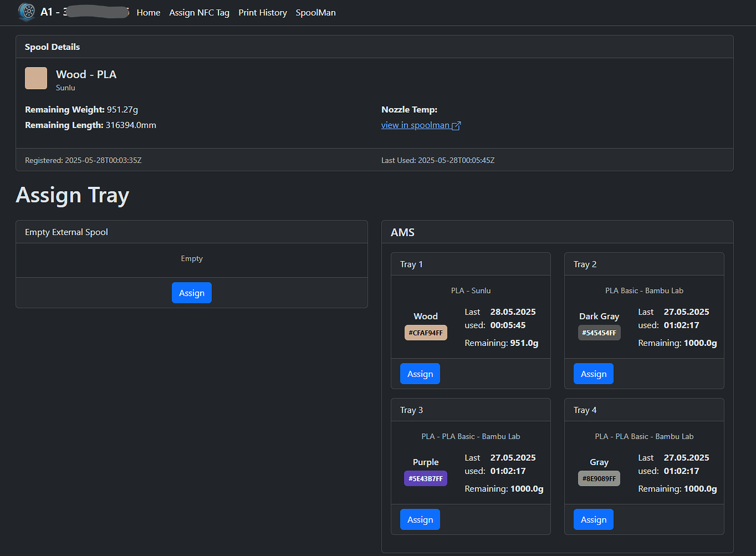
Task: Open the SpoolMan navigation item
Action: click(x=315, y=12)
